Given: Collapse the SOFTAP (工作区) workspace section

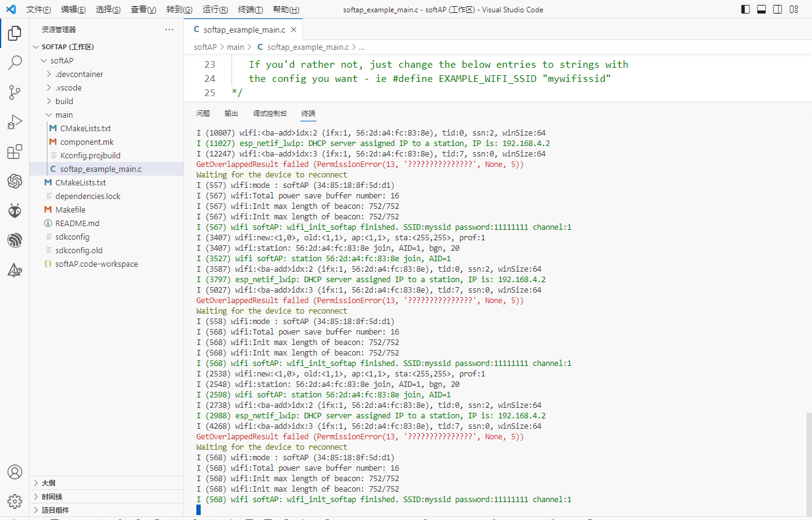Looking at the screenshot, I should pos(107,47).
